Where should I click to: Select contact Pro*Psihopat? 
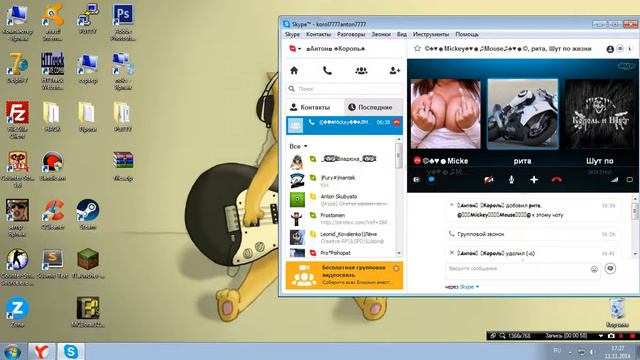tap(341, 253)
